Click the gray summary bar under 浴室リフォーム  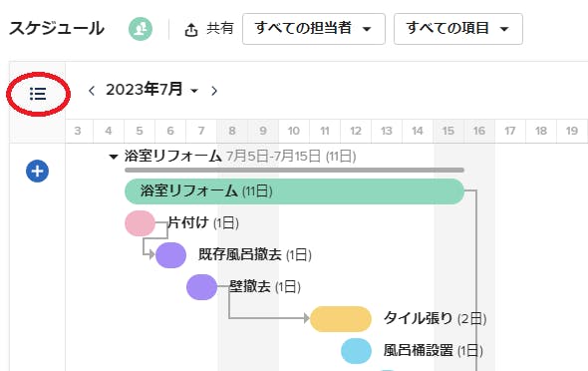pyautogui.click(x=294, y=170)
